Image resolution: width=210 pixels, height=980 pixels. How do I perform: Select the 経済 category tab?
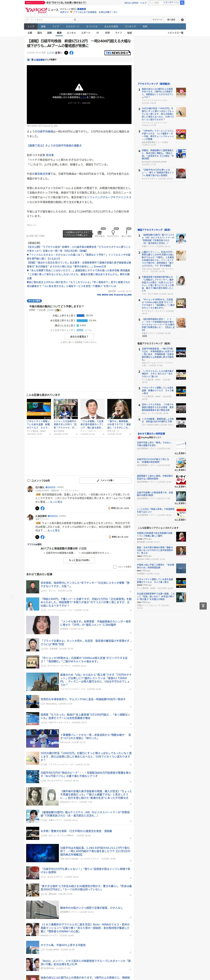coord(59,33)
